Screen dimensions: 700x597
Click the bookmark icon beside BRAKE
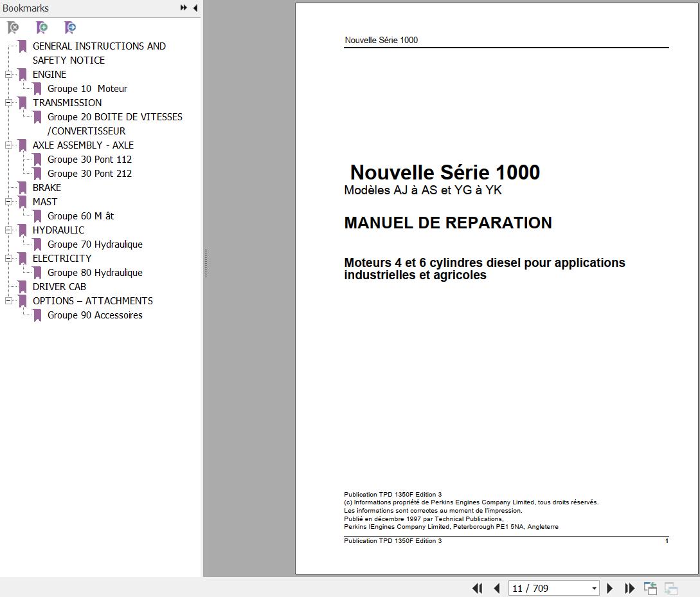click(x=22, y=188)
